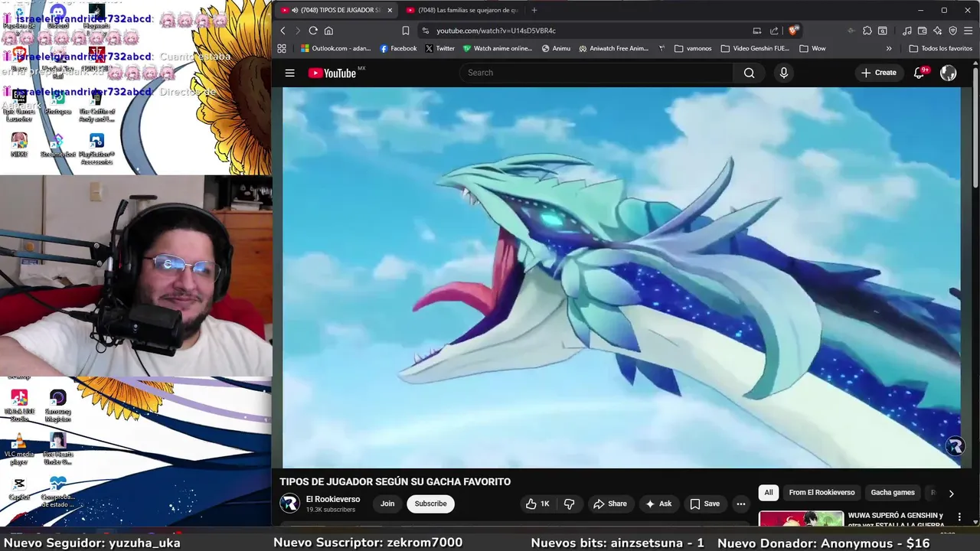The height and width of the screenshot is (551, 980).
Task: Open 'Watch anime online...' bookmark
Action: tap(498, 48)
